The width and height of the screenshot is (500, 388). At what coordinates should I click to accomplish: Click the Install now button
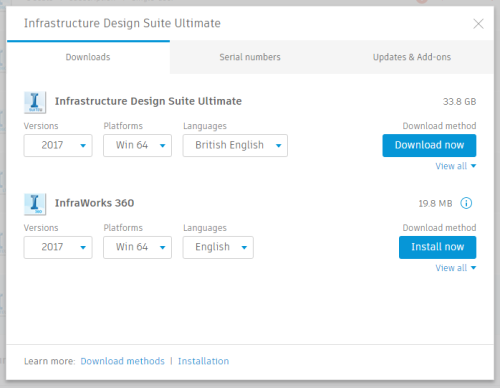(438, 247)
